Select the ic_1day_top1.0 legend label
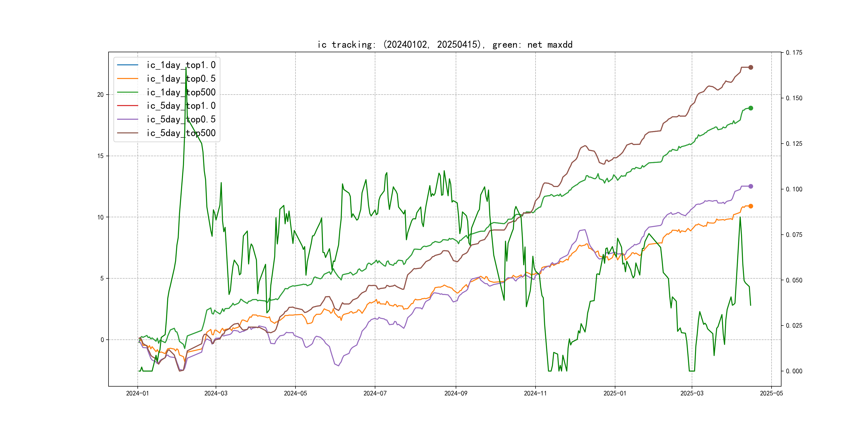The width and height of the screenshot is (868, 434). coord(181,65)
